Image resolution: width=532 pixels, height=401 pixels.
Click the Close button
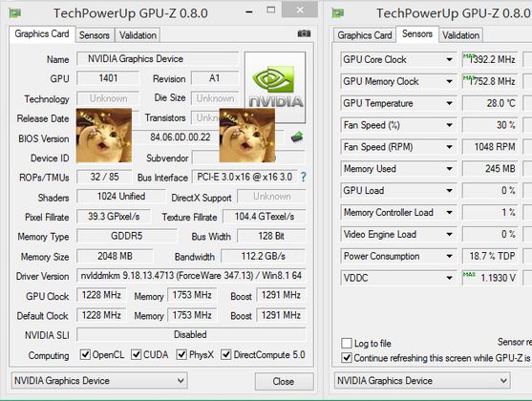pos(284,381)
